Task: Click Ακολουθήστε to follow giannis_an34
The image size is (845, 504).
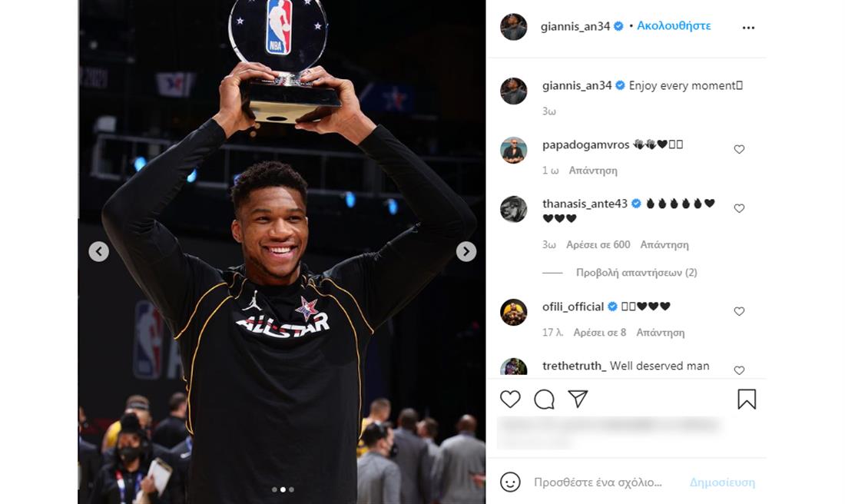Action: 674,26
